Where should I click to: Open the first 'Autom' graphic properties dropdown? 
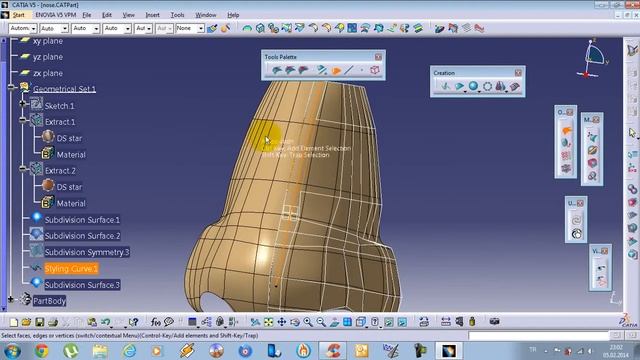23,29
